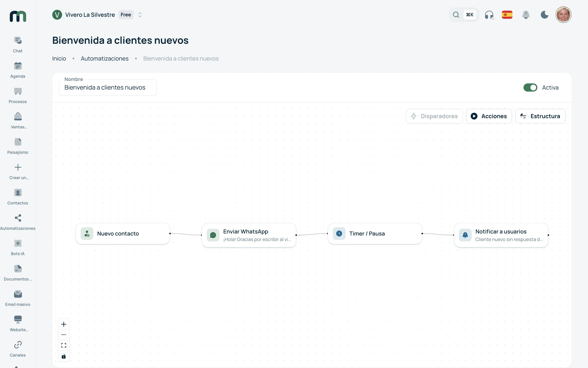This screenshot has width=588, height=368.
Task: Expand the workspace switcher chevrons
Action: tap(140, 15)
